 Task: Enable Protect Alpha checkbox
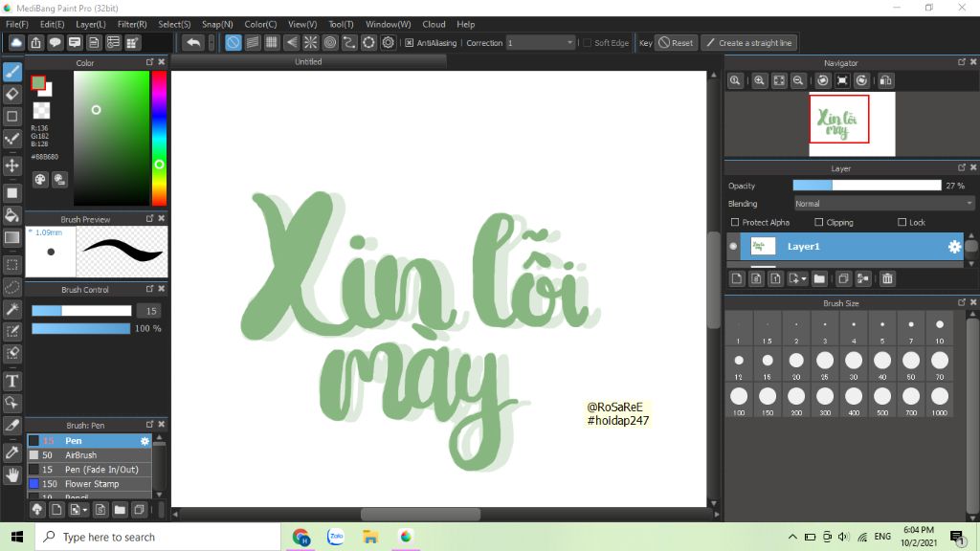click(x=735, y=222)
